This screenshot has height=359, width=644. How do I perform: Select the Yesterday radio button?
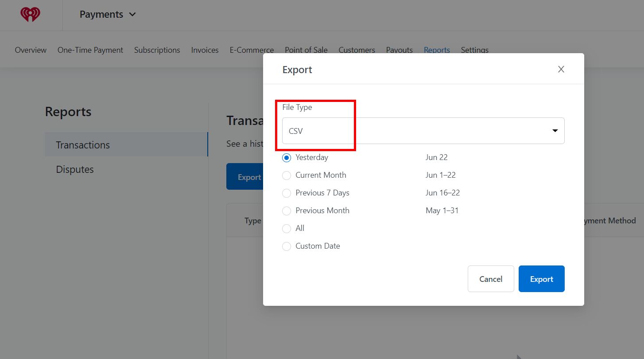coord(287,157)
